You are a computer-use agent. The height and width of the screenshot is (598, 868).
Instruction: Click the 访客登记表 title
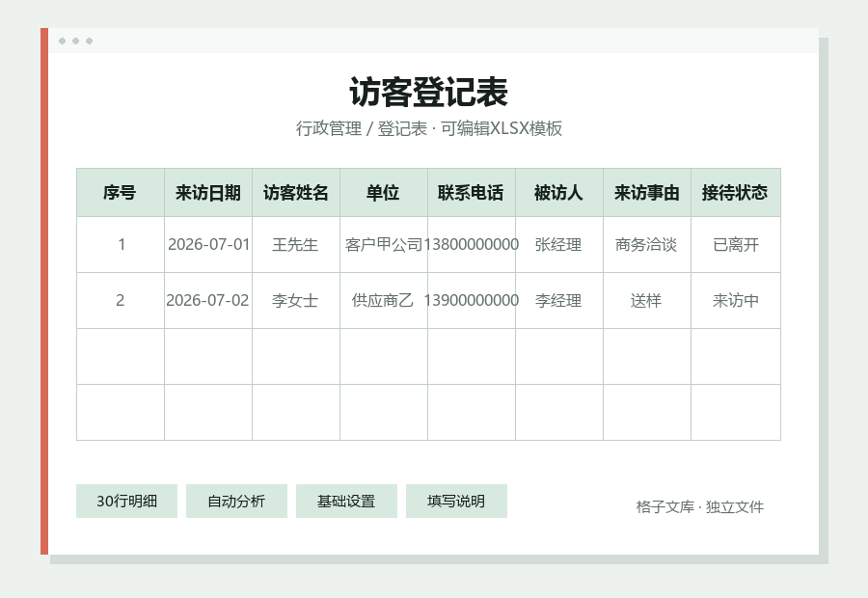[429, 92]
